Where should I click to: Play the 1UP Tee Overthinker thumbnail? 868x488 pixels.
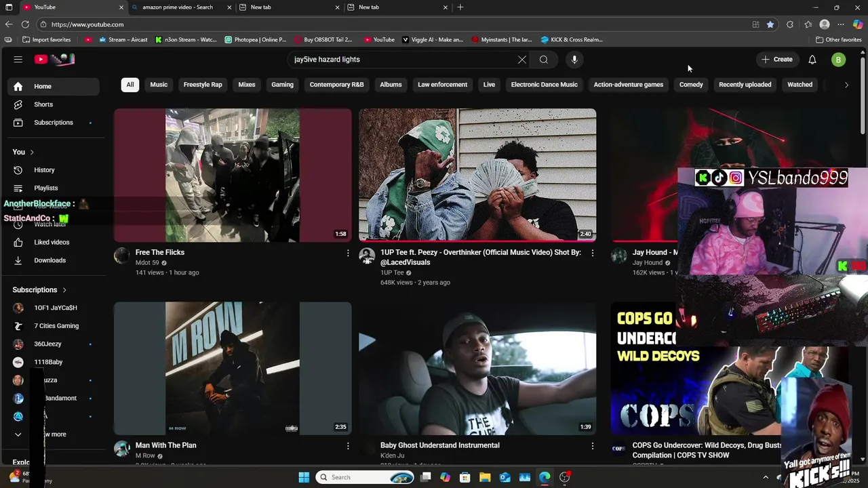pos(477,176)
